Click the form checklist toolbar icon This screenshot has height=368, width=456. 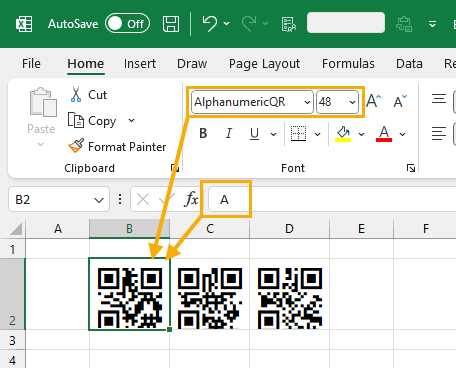[x=289, y=24]
